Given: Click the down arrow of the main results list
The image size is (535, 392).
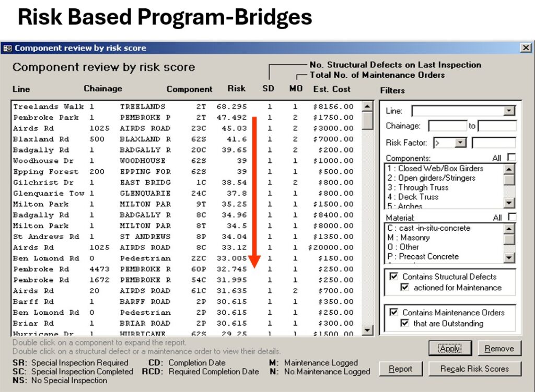Looking at the screenshot, I should click(367, 329).
